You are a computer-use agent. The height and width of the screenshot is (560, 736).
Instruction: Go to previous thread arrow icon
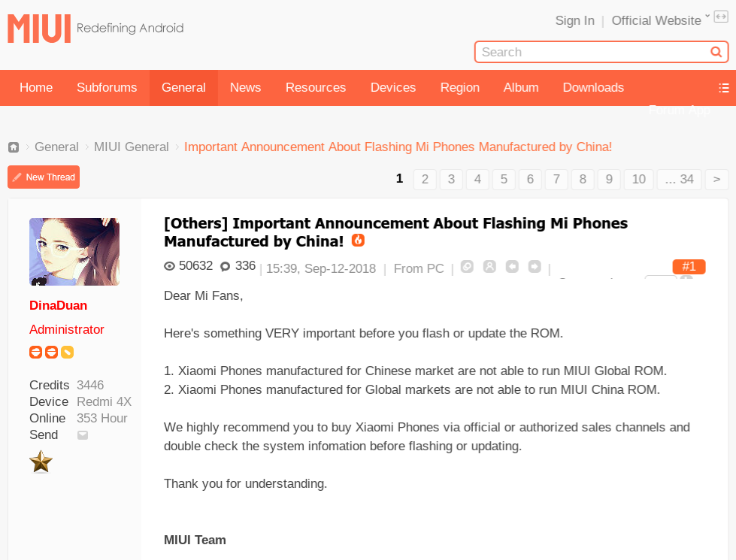point(512,267)
